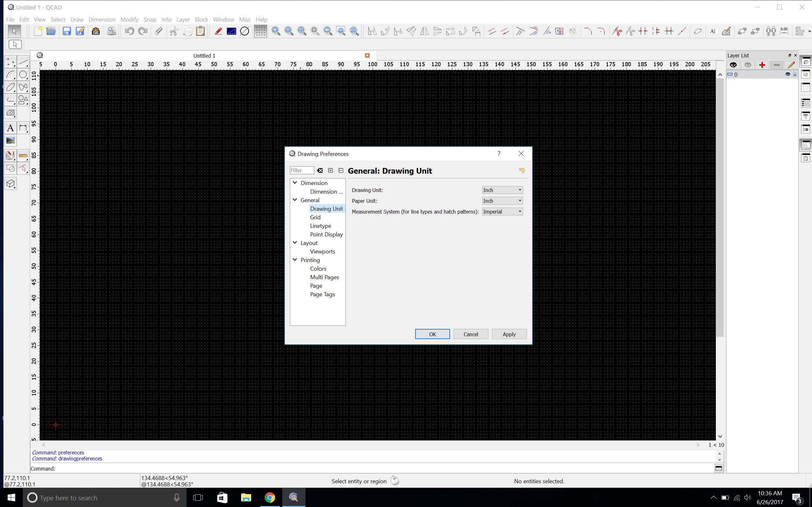Select the Circle drawing tool
This screenshot has height=507, width=812.
[x=23, y=74]
